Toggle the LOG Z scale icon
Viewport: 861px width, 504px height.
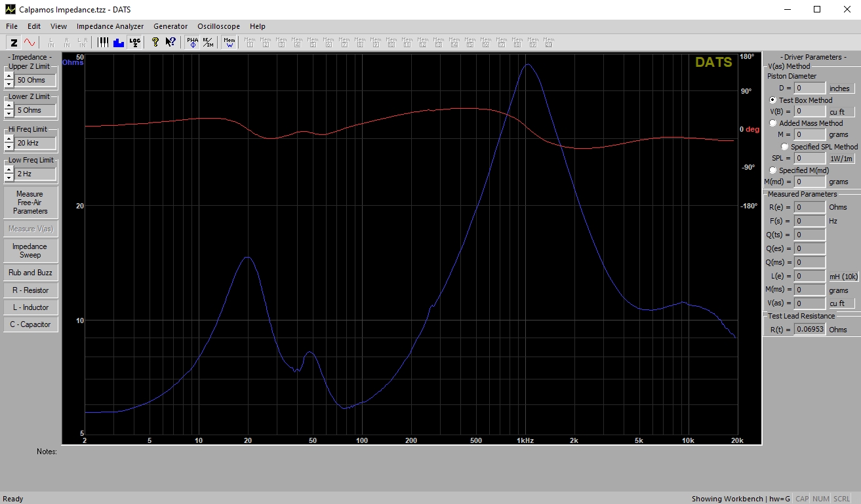coord(134,42)
